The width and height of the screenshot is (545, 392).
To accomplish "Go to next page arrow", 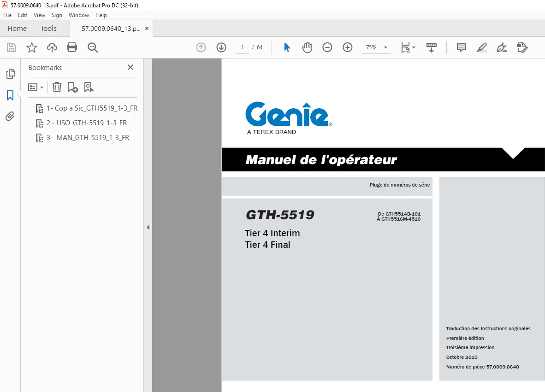I will 221,47.
